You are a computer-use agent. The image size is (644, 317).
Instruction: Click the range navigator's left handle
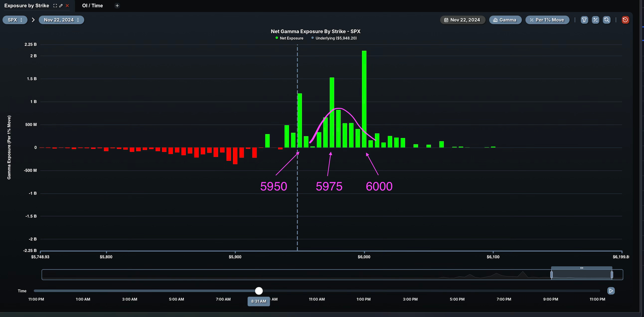(552, 274)
